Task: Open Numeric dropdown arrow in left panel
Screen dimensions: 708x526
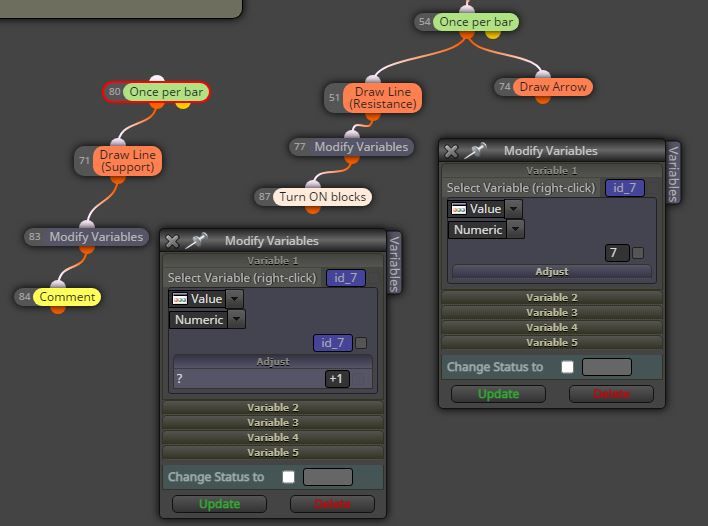Action: (237, 320)
